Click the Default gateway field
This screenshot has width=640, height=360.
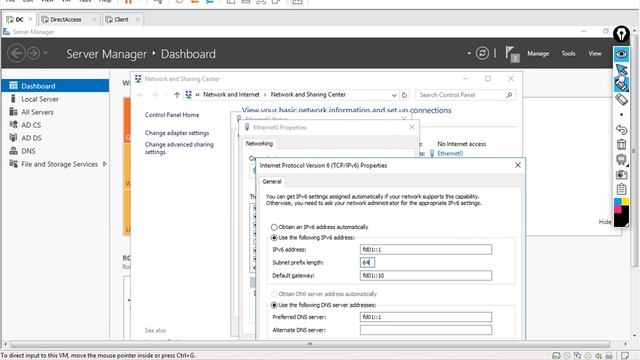click(426, 276)
